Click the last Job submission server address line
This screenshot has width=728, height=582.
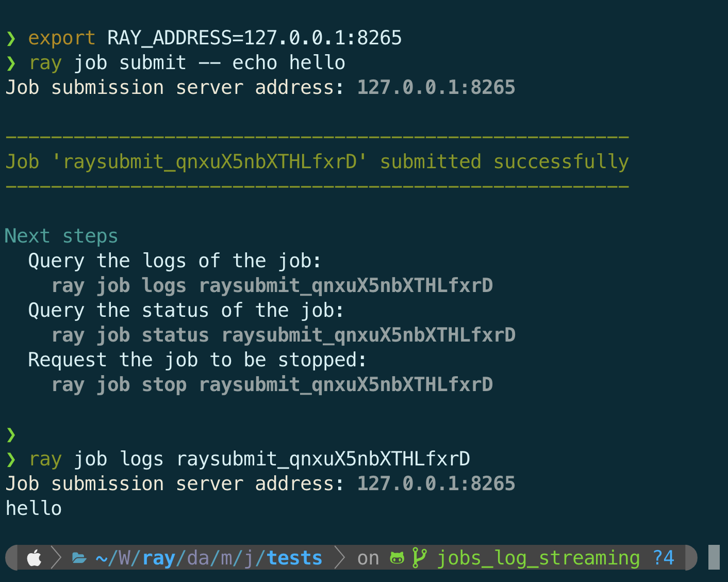click(260, 483)
